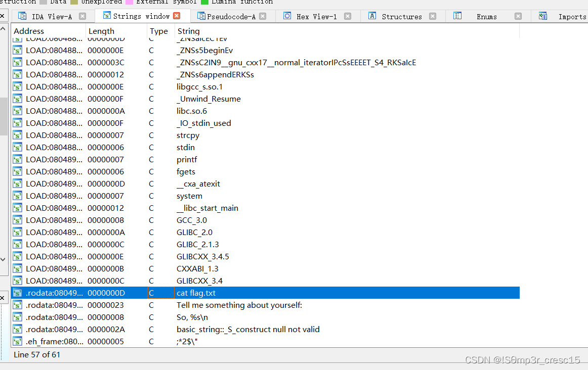
Task: Click the down arrow on left scrollbar
Action: pos(3,258)
